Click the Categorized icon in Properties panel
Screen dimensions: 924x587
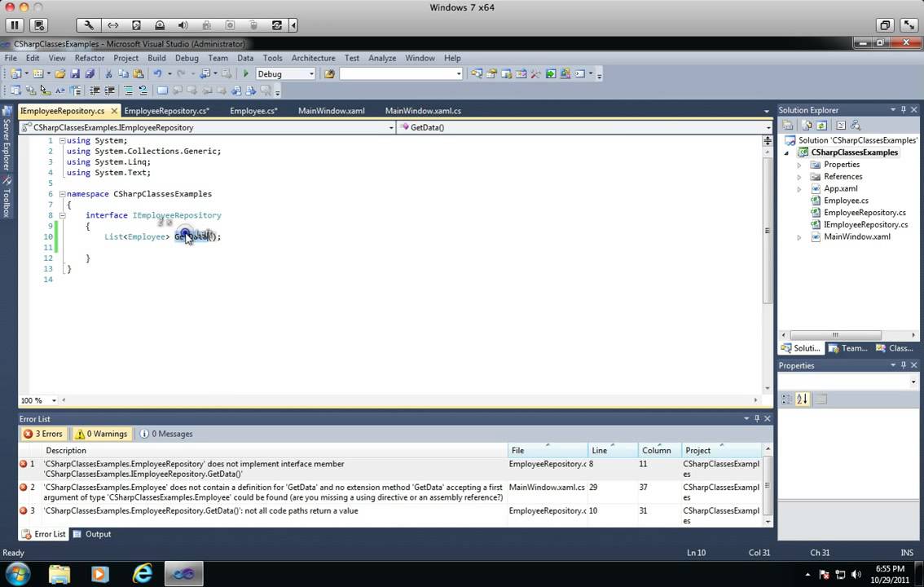pyautogui.click(x=786, y=399)
